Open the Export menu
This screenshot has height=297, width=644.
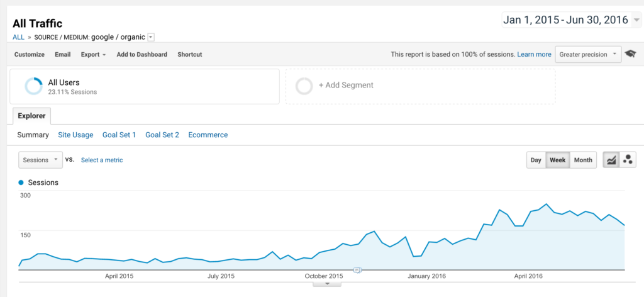pyautogui.click(x=93, y=54)
